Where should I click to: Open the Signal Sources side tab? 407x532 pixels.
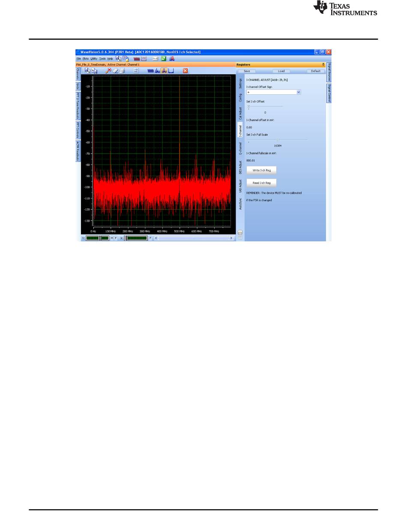coord(329,72)
